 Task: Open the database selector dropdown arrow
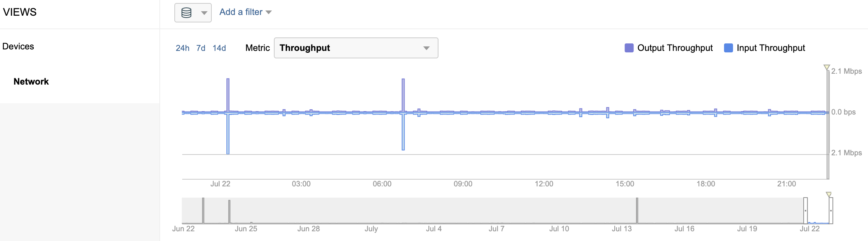pos(204,13)
